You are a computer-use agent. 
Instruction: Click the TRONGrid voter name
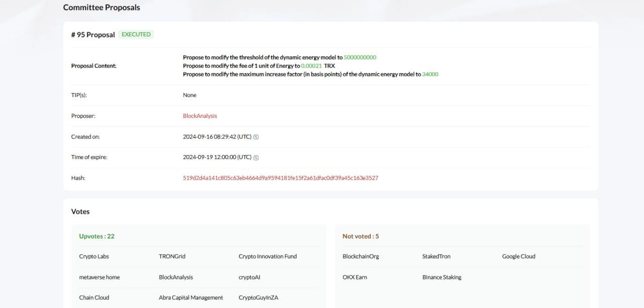pyautogui.click(x=172, y=256)
